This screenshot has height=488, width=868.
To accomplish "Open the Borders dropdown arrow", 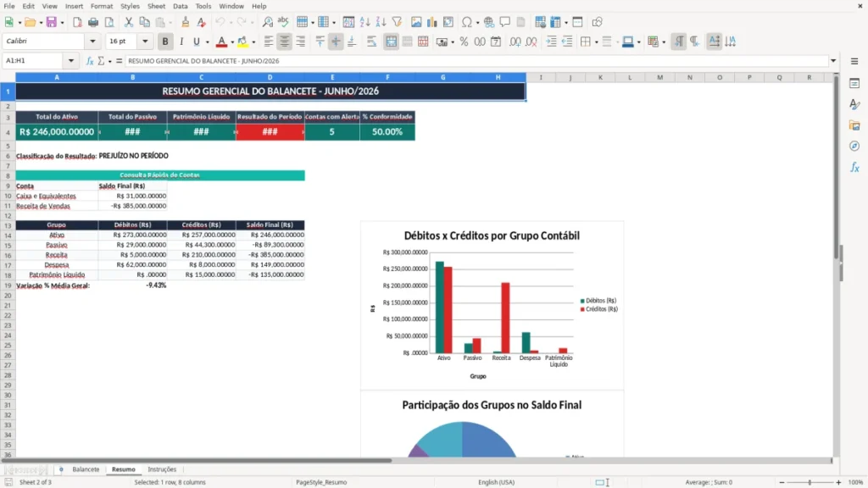I will click(596, 42).
